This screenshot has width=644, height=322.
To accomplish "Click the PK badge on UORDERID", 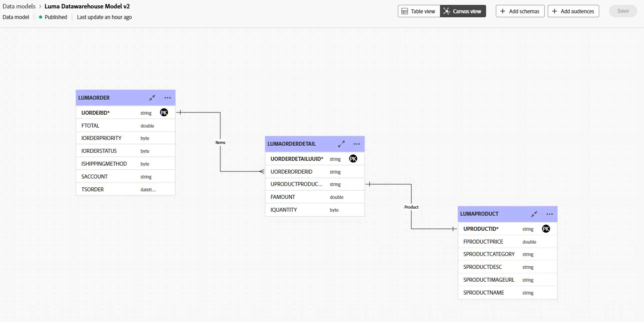I will click(164, 113).
